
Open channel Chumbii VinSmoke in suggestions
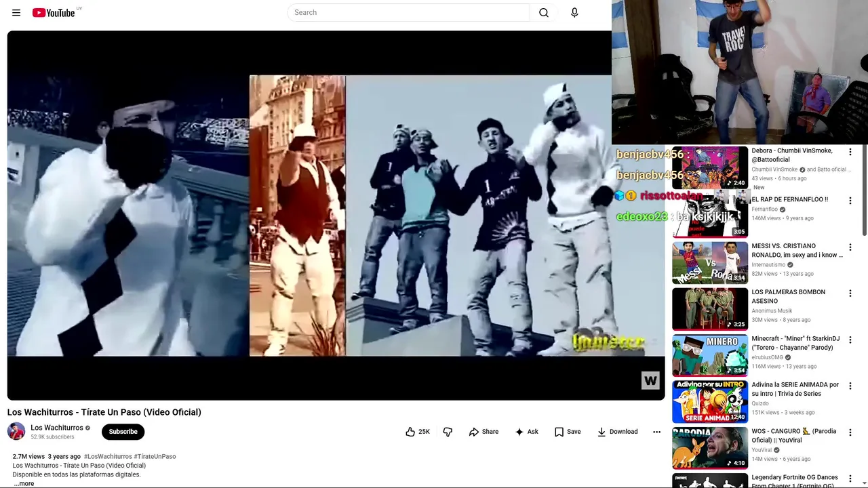774,169
